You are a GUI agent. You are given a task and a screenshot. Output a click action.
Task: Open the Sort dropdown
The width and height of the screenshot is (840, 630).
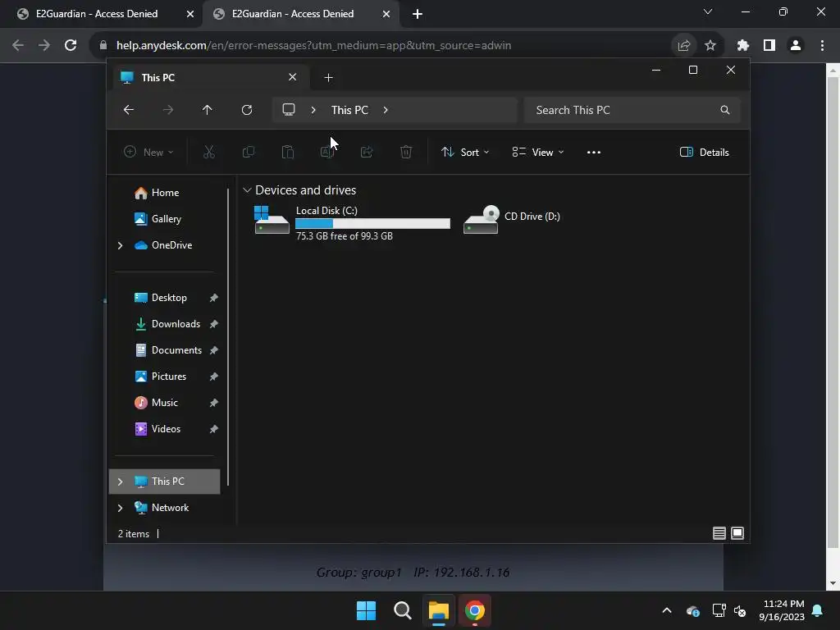coord(465,152)
